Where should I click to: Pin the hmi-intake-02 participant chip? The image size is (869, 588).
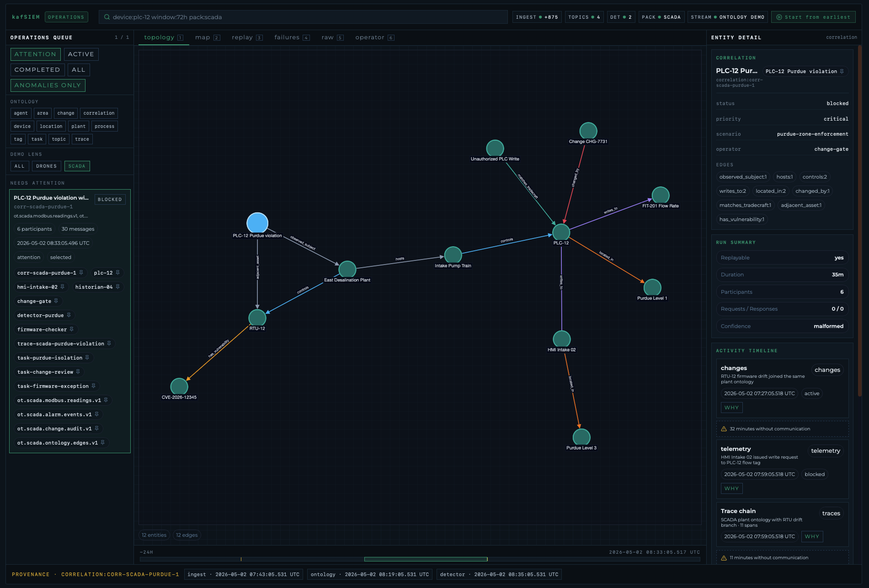[x=63, y=287]
